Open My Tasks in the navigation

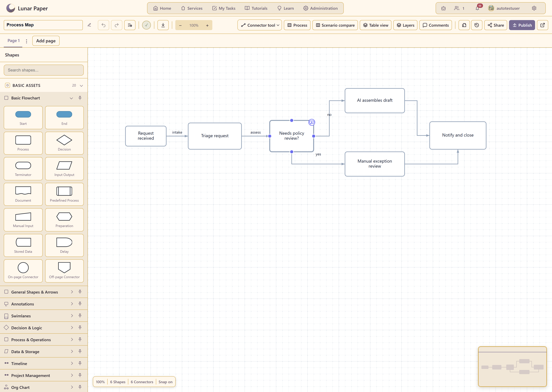click(x=224, y=8)
